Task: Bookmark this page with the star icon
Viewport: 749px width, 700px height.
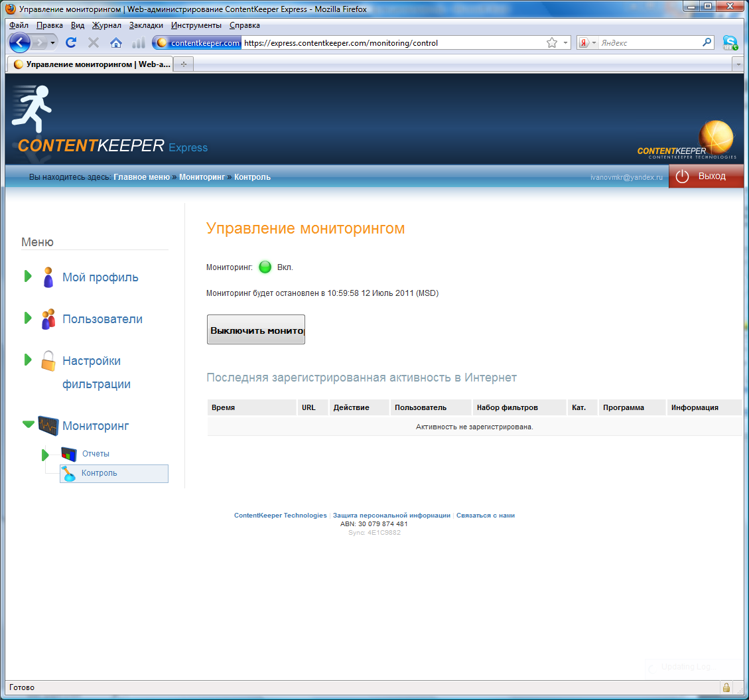Action: (552, 42)
